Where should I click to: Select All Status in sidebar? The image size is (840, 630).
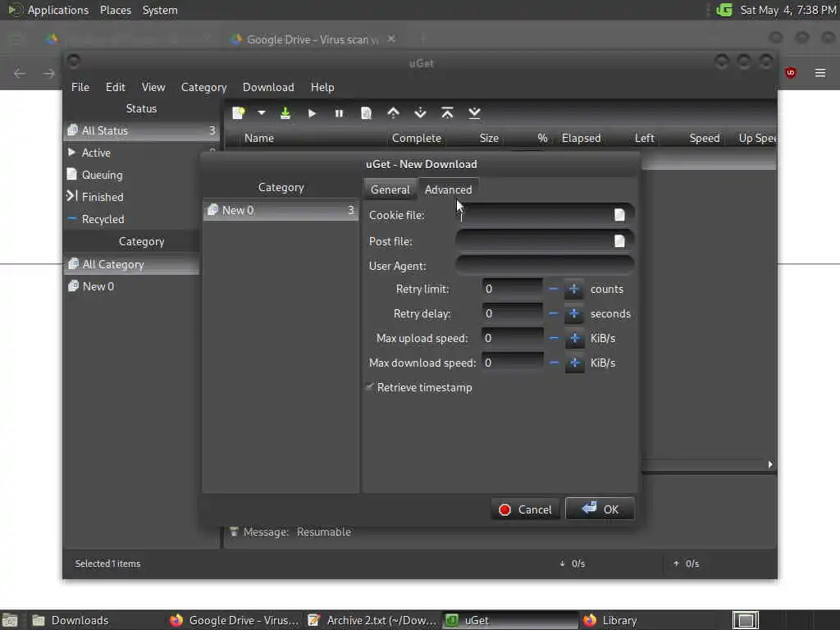point(141,130)
